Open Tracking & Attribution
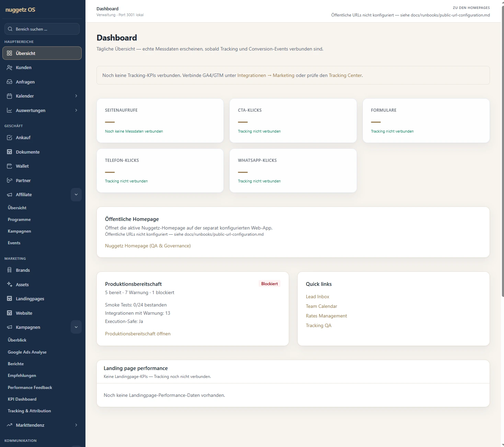The height and width of the screenshot is (447, 504). tap(30, 411)
